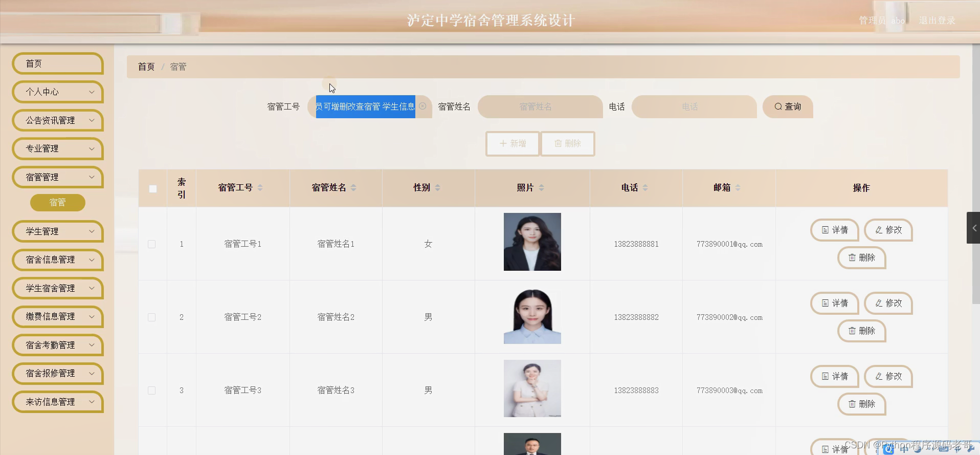Sort by 电话 column arrows
980x455 pixels.
tap(645, 188)
